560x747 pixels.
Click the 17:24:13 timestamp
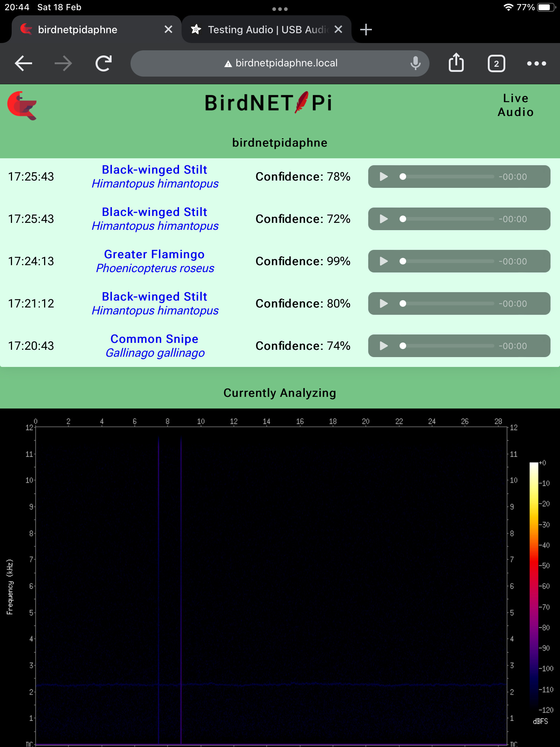point(31,262)
